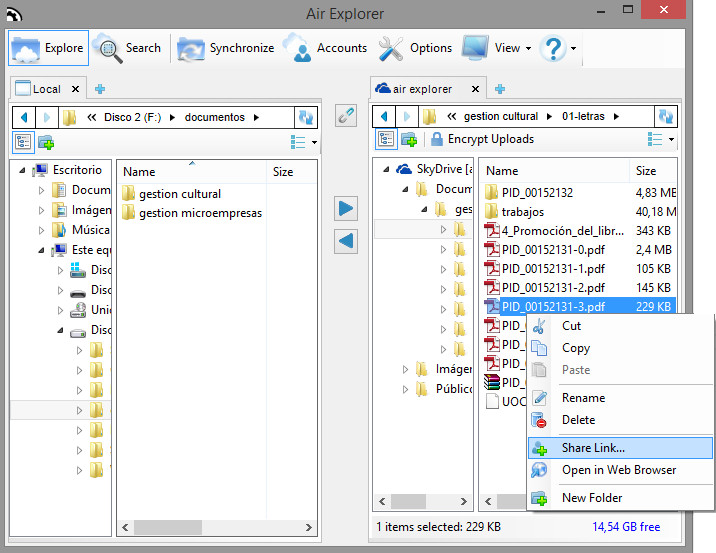Choose Delete from the context menu
Screen dimensions: 716x553
[x=620, y=420]
